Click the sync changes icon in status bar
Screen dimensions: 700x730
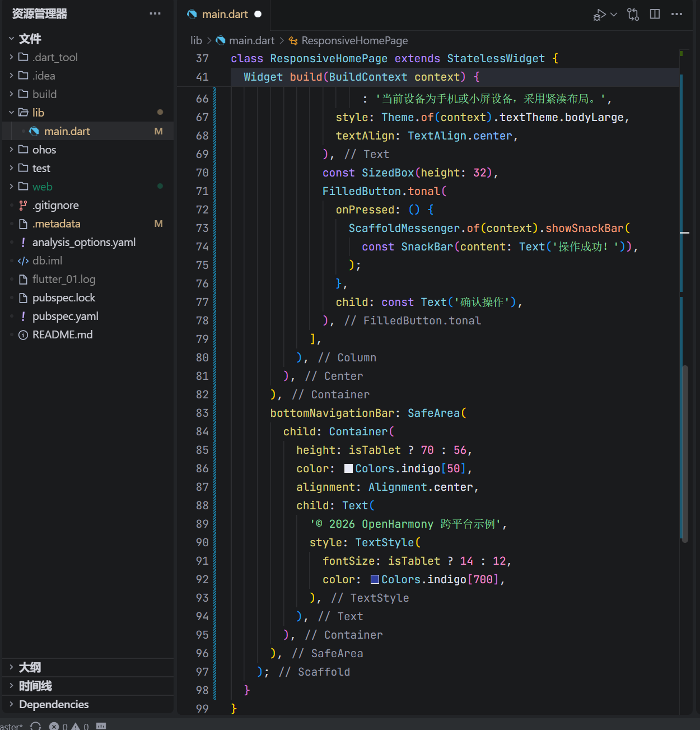click(x=36, y=726)
